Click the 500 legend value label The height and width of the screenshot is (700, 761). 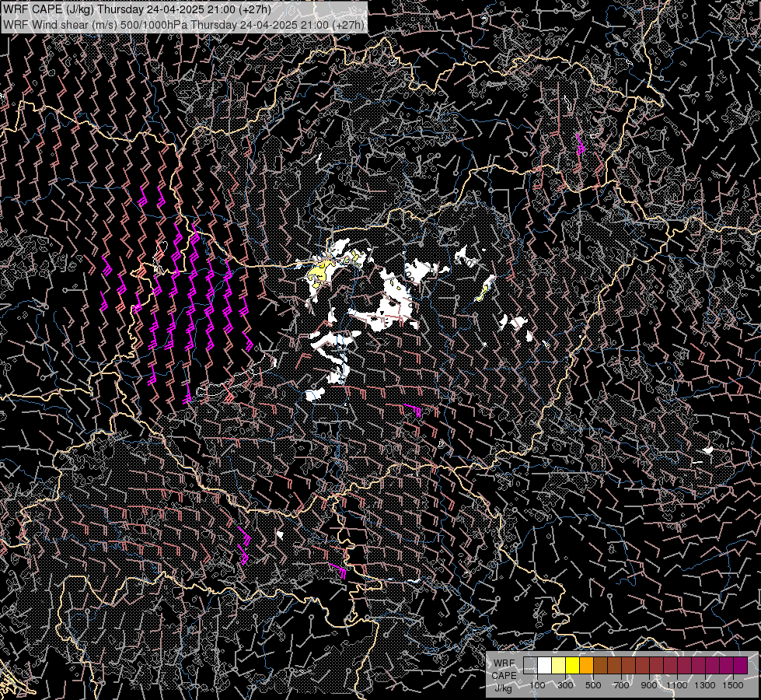593,685
